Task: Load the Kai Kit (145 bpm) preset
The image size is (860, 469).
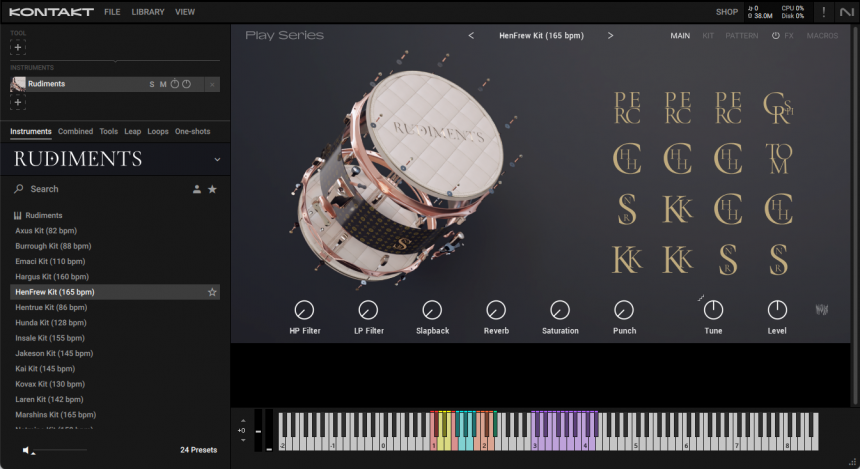Action: click(45, 369)
